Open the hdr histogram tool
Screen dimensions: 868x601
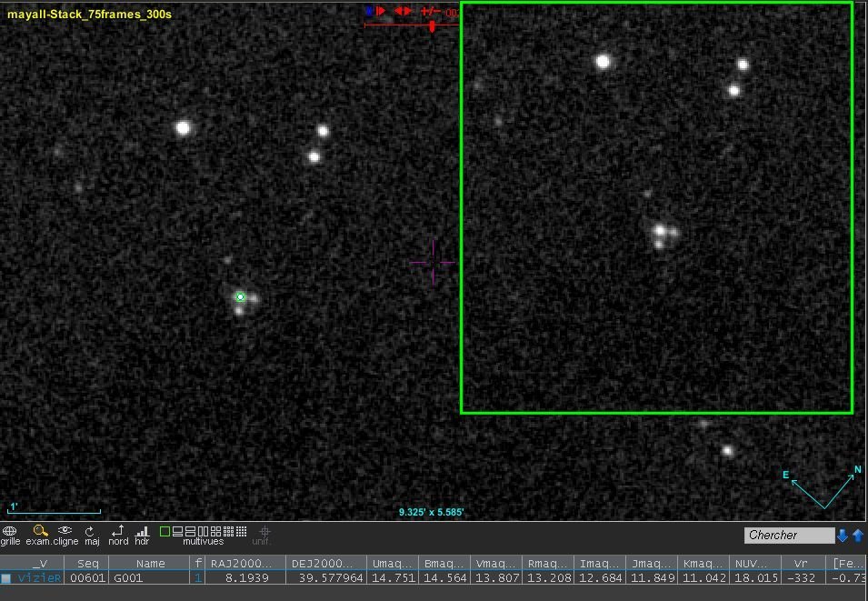[142, 532]
